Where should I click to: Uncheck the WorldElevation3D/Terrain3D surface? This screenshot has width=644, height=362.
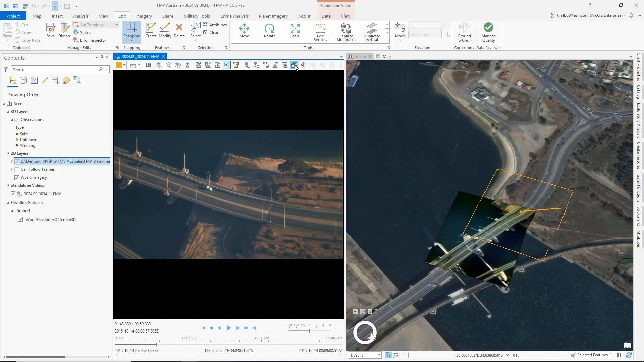[x=20, y=220]
